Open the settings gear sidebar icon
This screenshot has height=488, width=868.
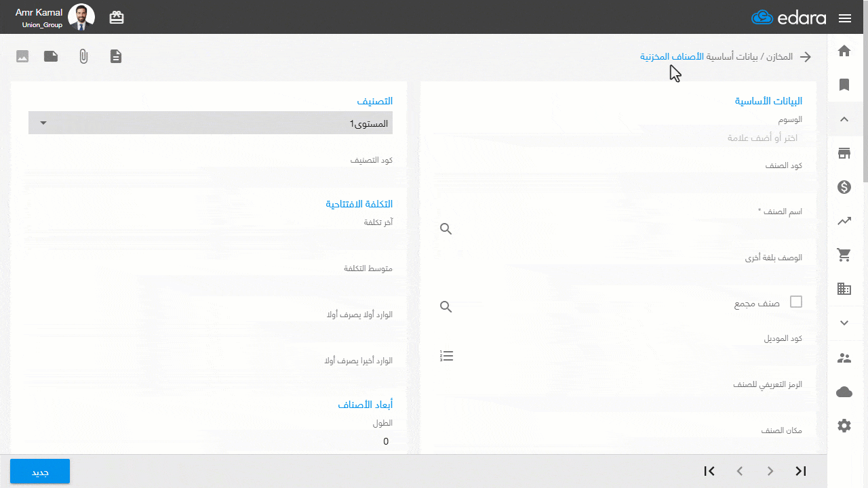click(844, 426)
